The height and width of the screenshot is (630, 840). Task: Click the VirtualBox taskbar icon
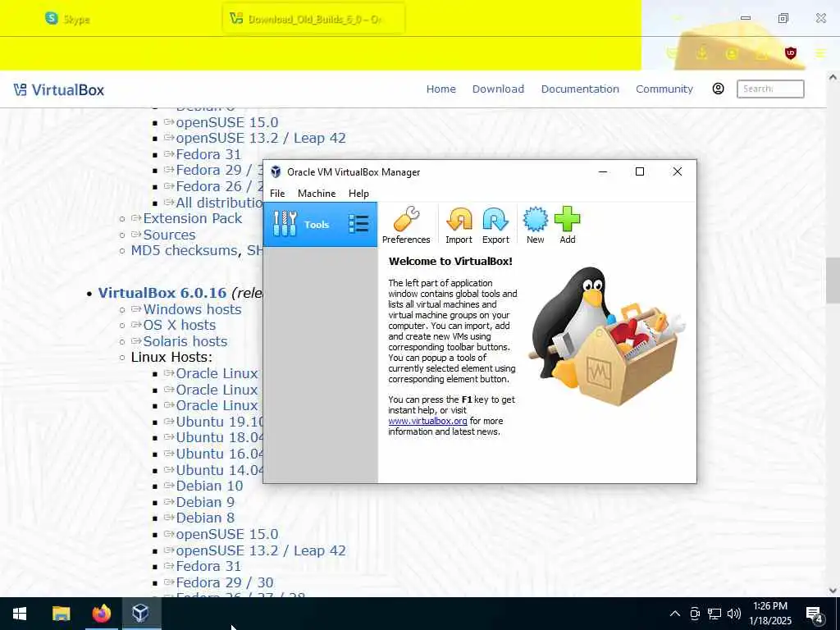coord(141,614)
